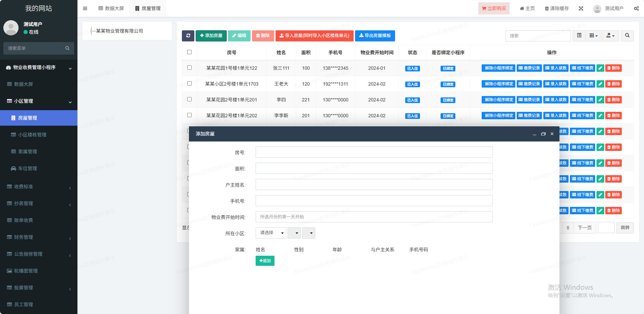
Task: Expand the 收费标准 sidebar menu
Action: click(39, 187)
